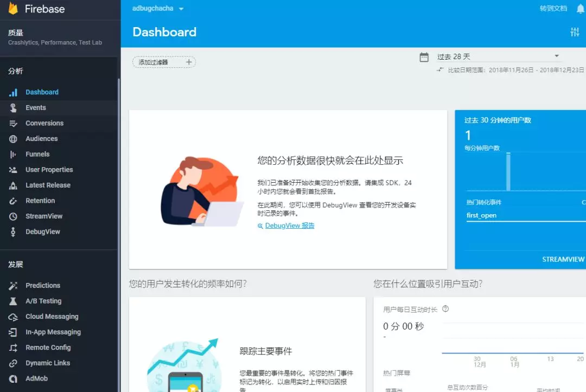Open the dashboard customize sliders icon
586x392 pixels.
point(575,32)
